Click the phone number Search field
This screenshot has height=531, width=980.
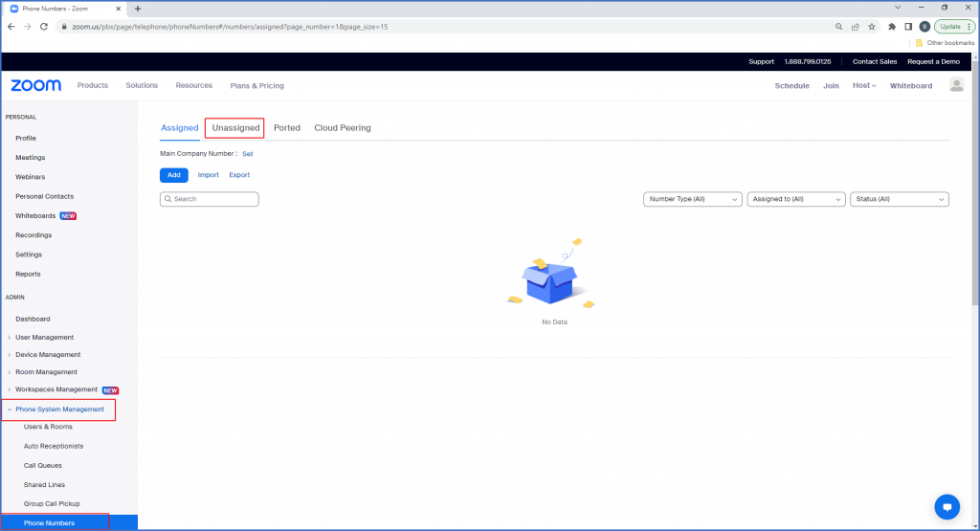210,199
